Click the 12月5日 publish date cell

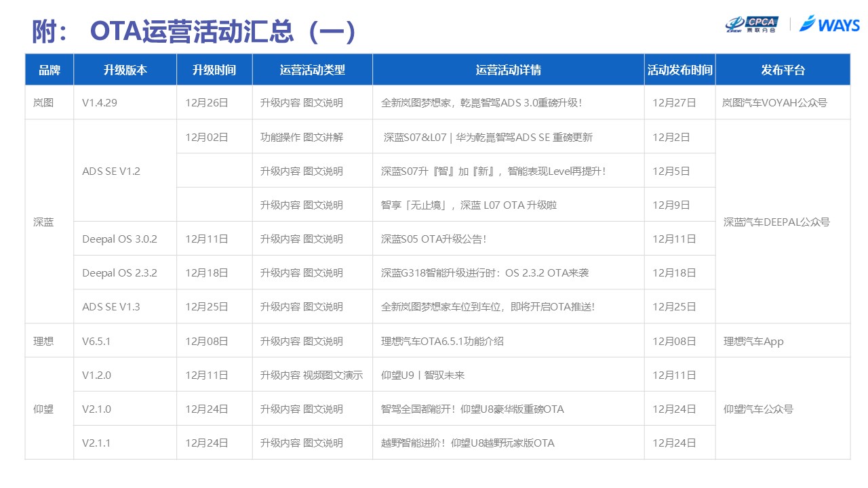coord(680,171)
